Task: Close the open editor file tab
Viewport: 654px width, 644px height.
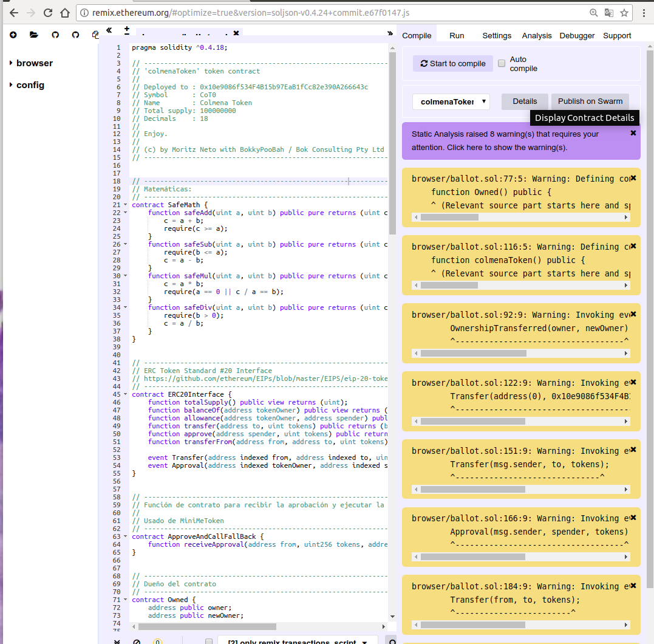Action: pos(236,33)
